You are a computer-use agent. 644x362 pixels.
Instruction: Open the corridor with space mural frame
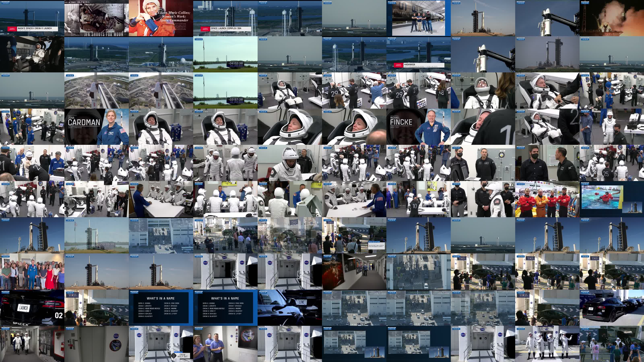coord(354,271)
